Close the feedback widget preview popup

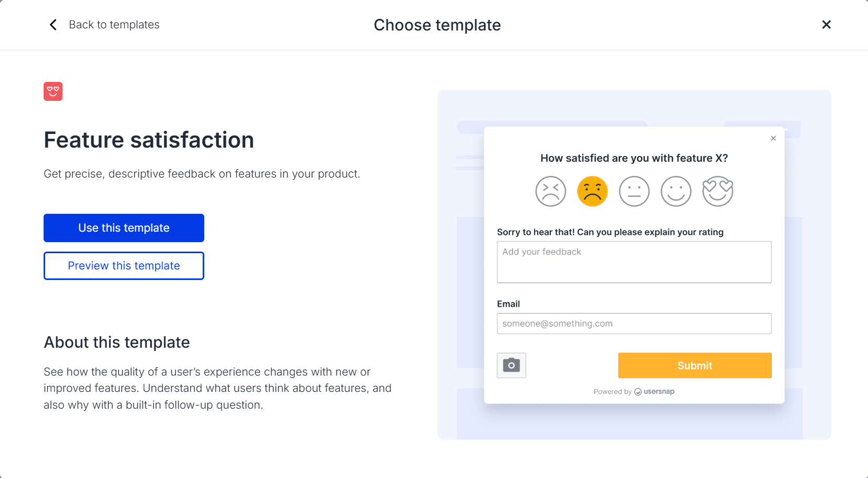point(773,138)
